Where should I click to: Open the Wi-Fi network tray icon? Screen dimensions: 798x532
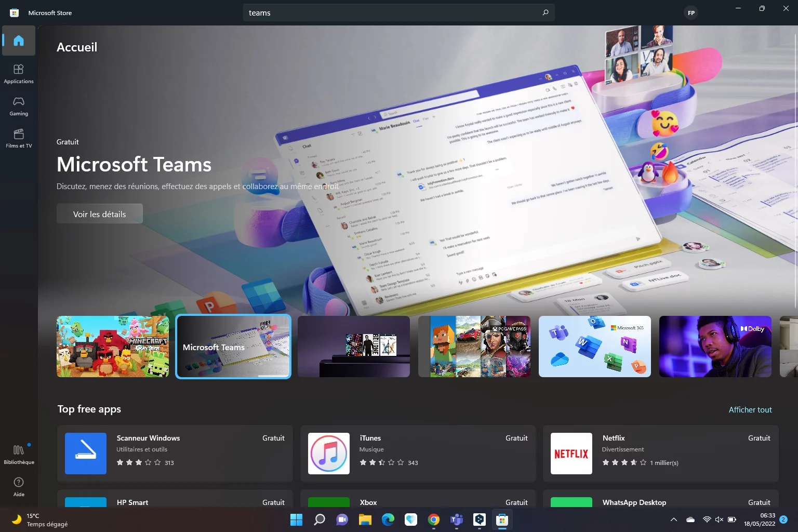click(707, 520)
